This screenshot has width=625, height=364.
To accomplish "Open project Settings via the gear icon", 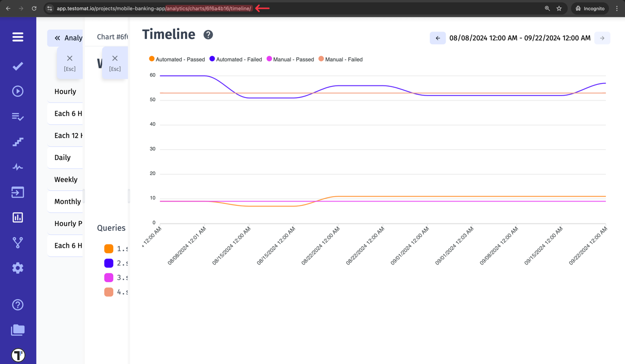I will 18,268.
